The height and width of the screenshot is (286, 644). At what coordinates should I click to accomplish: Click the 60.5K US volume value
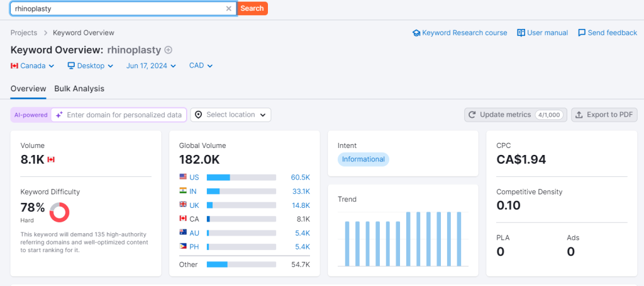pos(300,178)
